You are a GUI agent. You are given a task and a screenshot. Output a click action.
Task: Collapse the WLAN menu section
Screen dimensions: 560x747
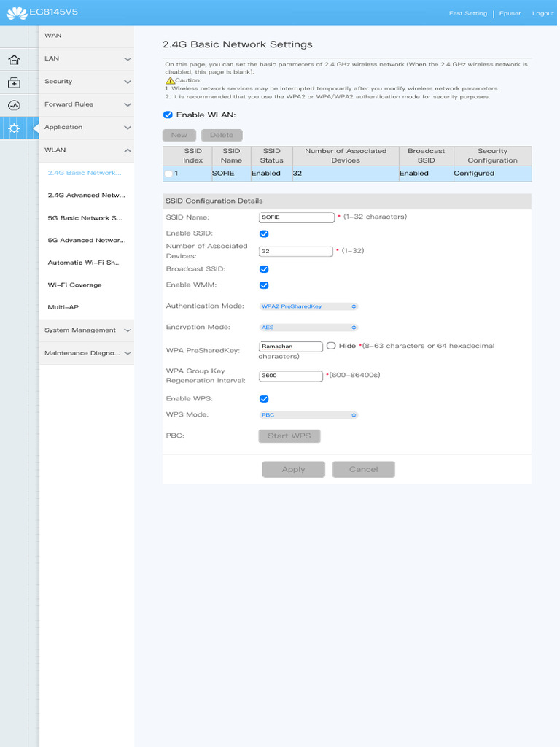pyautogui.click(x=86, y=150)
